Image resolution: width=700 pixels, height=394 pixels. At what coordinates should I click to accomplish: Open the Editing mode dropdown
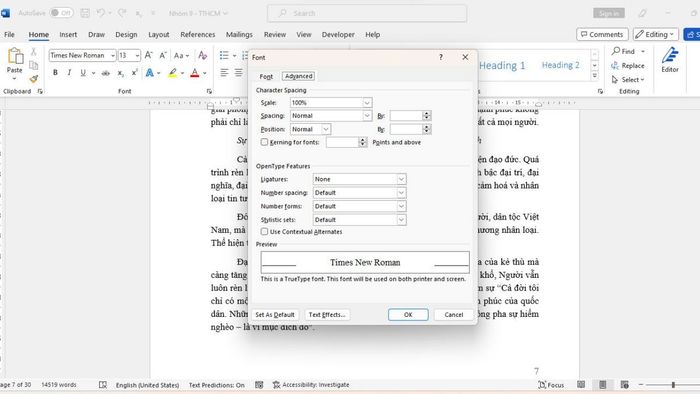[x=655, y=34]
